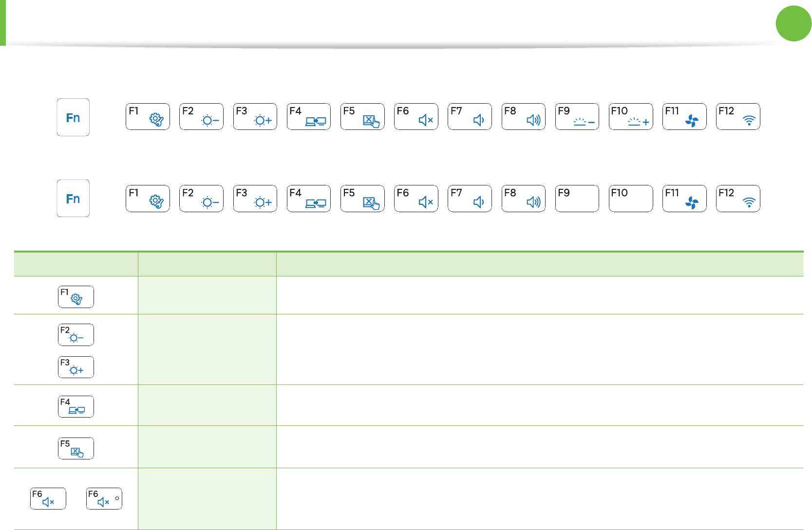
Task: Select the F2 brightness down key in the table
Action: (76, 335)
